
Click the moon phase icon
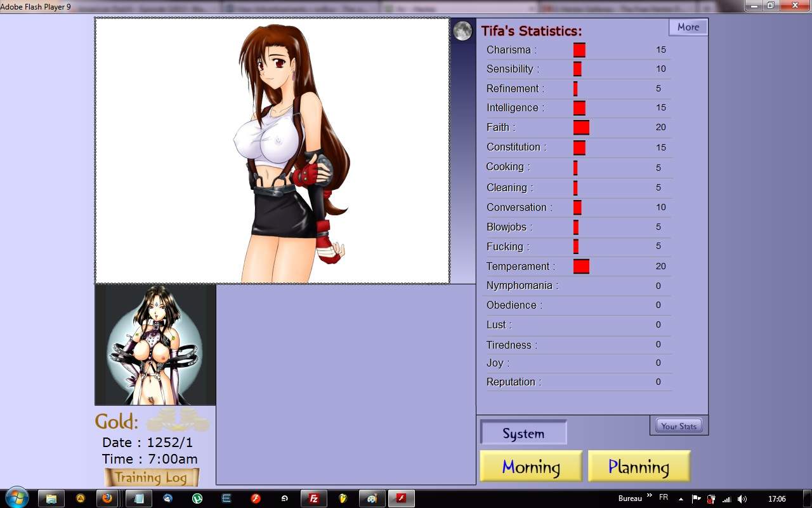tap(462, 30)
